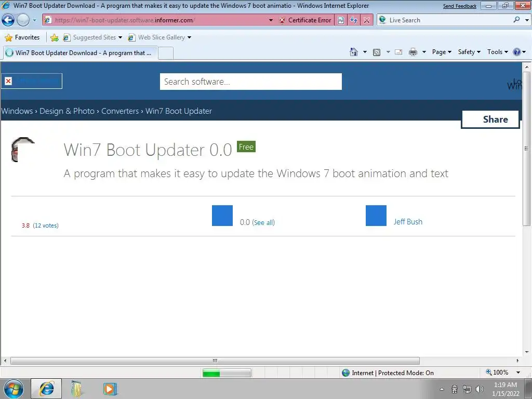Click the horizontal scrollbar right arrow

pos(517,361)
